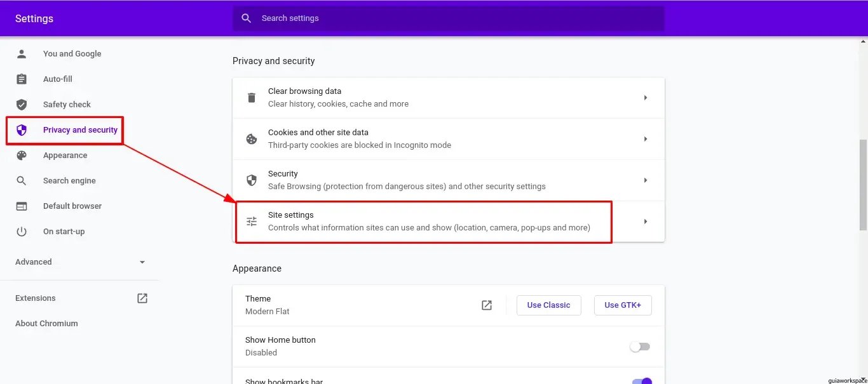The width and height of the screenshot is (868, 384).
Task: Click the Site settings title text
Action: (290, 215)
